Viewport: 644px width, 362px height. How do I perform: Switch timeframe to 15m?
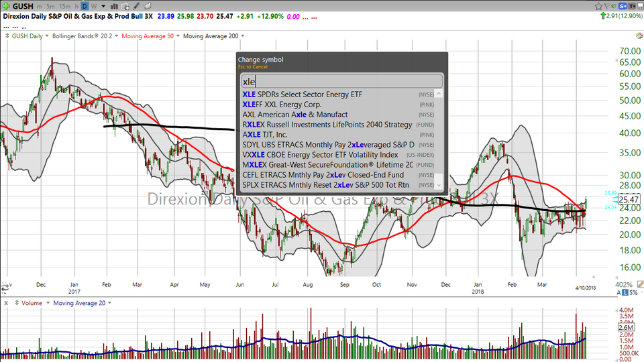pos(65,6)
